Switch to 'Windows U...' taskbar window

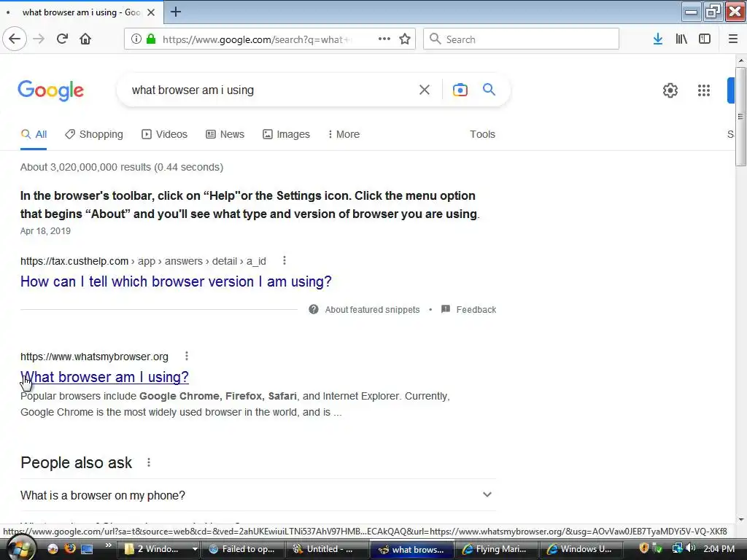click(581, 549)
